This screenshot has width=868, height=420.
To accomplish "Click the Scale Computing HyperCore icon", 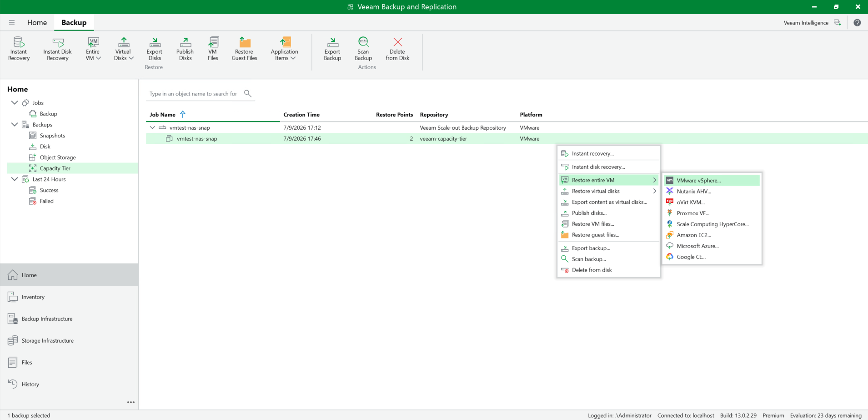I will click(x=670, y=224).
